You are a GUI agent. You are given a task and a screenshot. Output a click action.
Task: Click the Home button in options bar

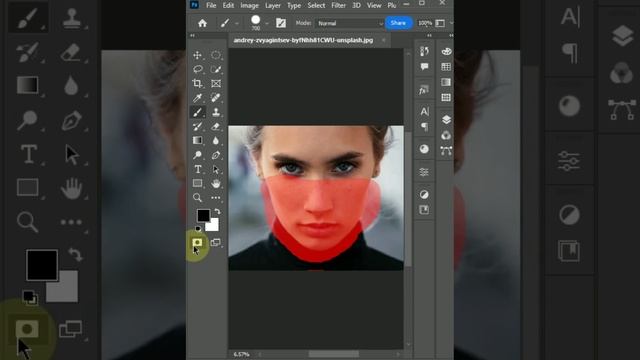[x=202, y=23]
